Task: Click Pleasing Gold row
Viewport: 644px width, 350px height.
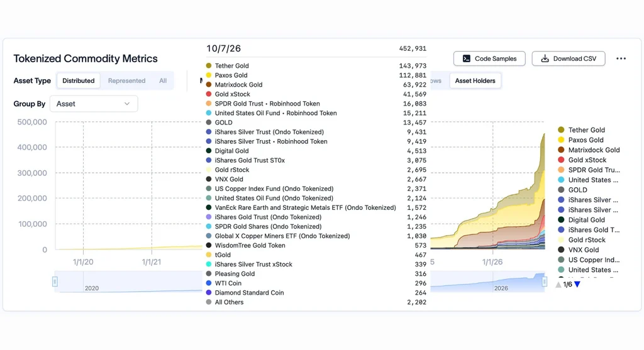Action: point(316,273)
